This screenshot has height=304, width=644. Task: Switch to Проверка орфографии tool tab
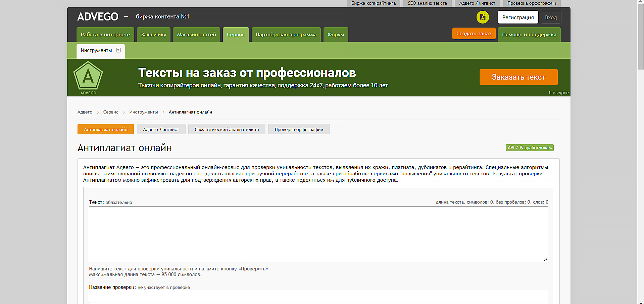(299, 129)
